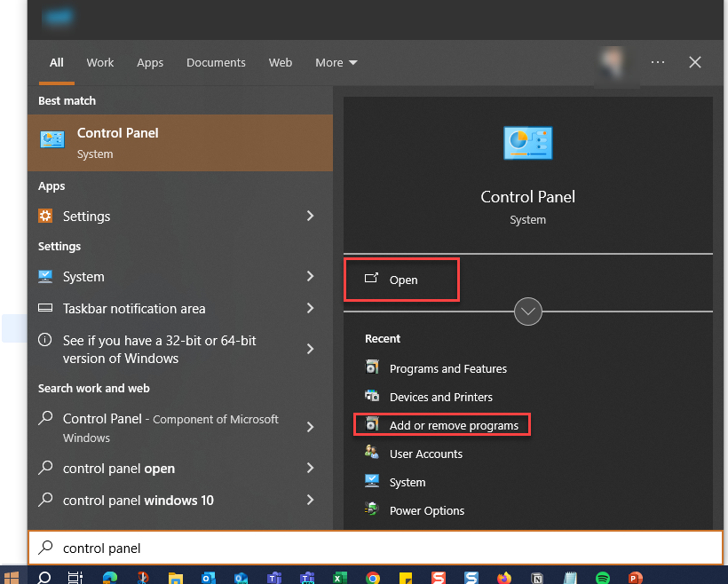Viewport: 728px width, 584px height.
Task: Click the info icon beside 32-bit or 64-bit
Action: pyautogui.click(x=45, y=340)
